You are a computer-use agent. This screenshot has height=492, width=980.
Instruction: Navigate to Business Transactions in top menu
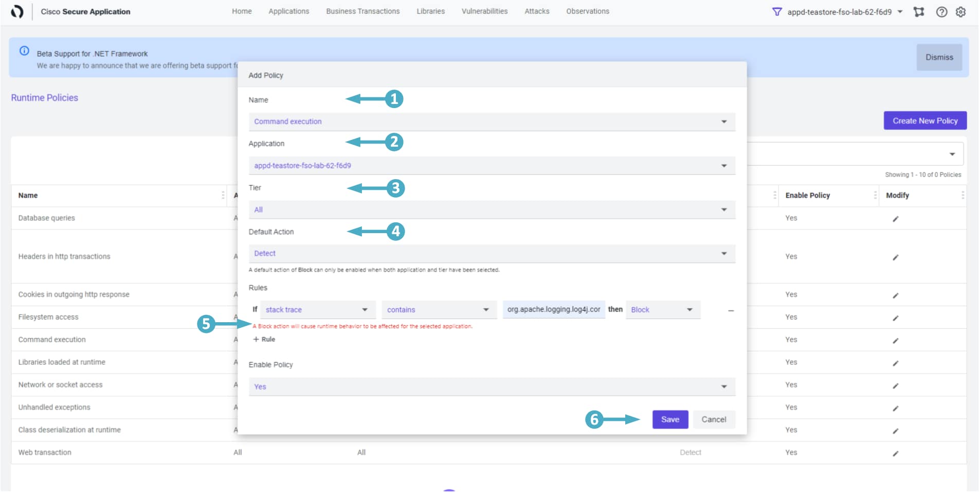coord(362,11)
